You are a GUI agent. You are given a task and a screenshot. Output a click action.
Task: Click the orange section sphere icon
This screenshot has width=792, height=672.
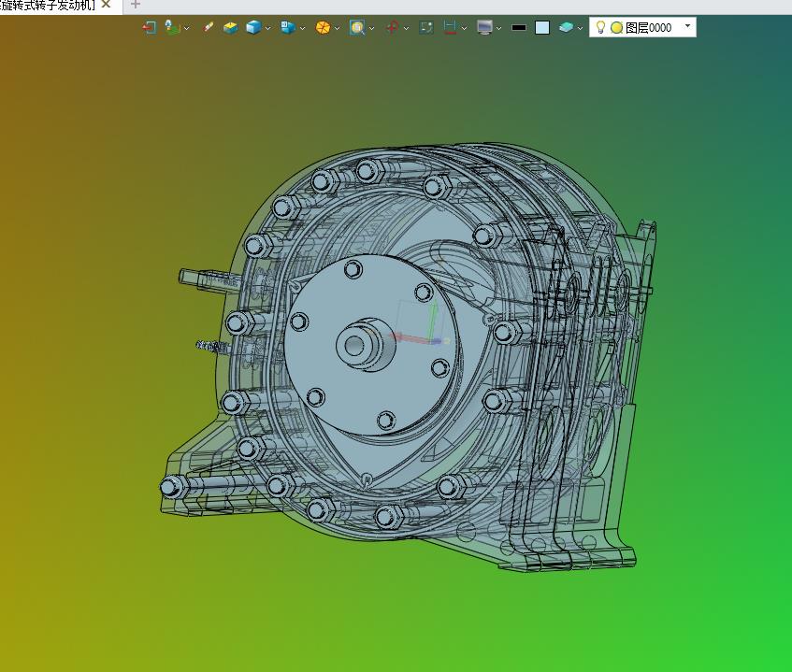click(x=323, y=27)
